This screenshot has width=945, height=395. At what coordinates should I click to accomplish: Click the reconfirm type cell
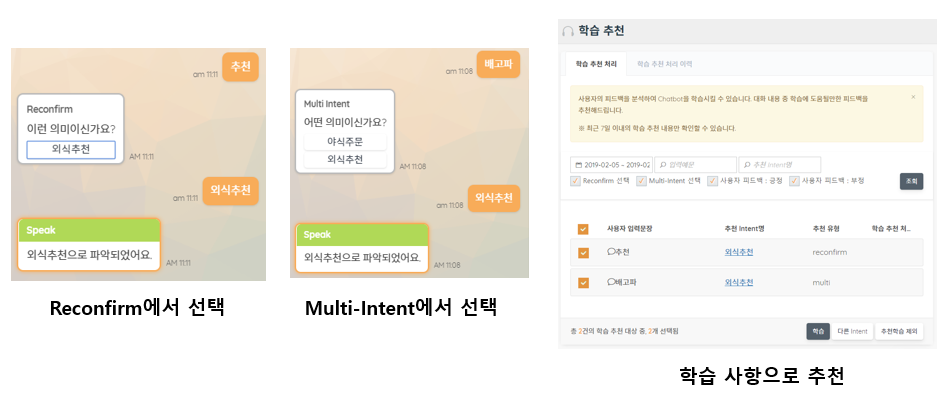pyautogui.click(x=829, y=252)
